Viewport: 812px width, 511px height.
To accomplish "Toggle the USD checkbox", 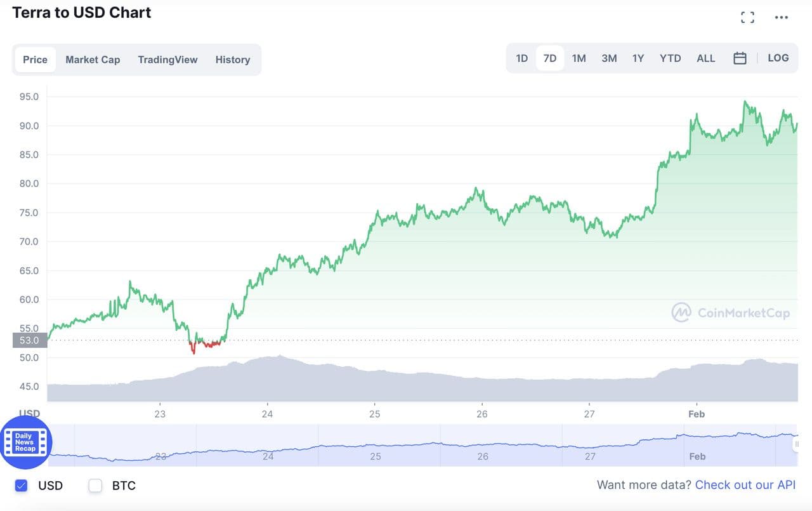I will [22, 486].
